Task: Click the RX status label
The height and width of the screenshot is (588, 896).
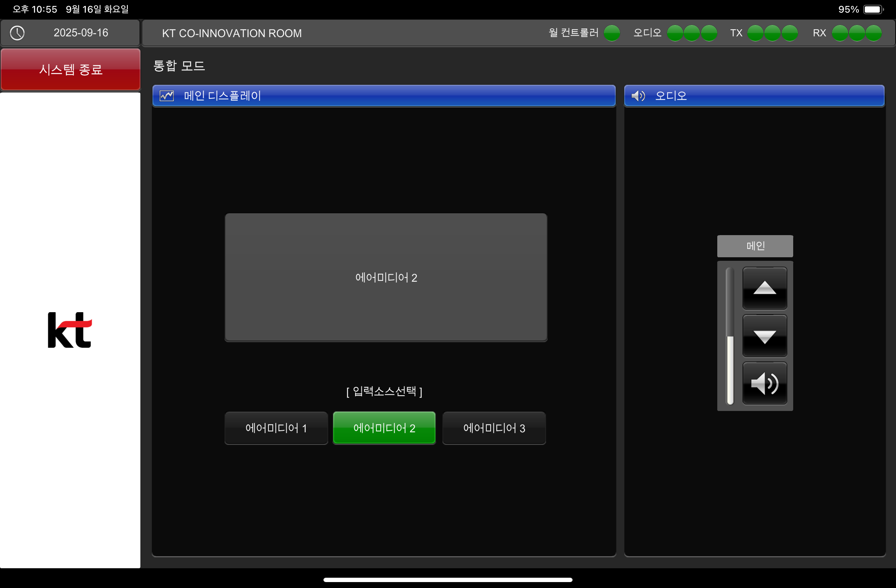Action: [x=819, y=33]
